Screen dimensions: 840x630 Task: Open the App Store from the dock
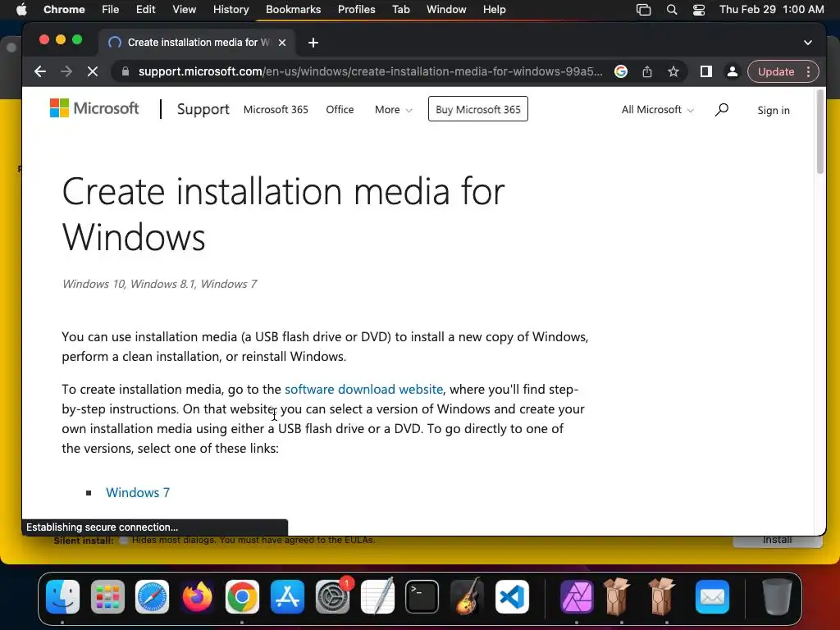coord(288,596)
